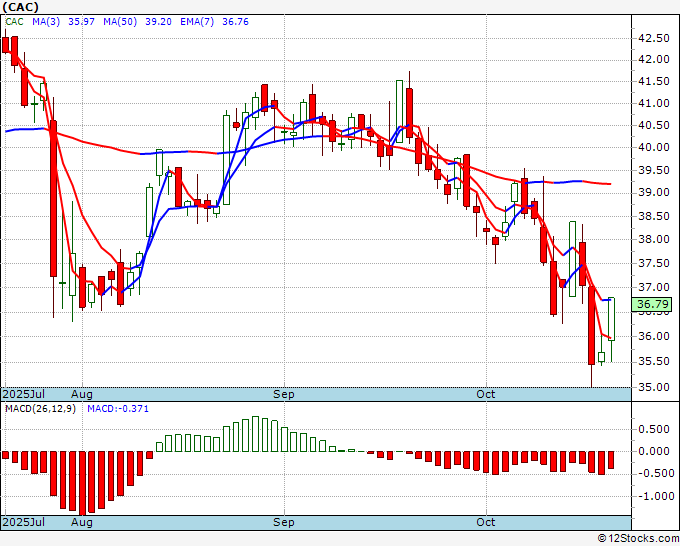Click Sep on MACD time axis

(x=284, y=522)
